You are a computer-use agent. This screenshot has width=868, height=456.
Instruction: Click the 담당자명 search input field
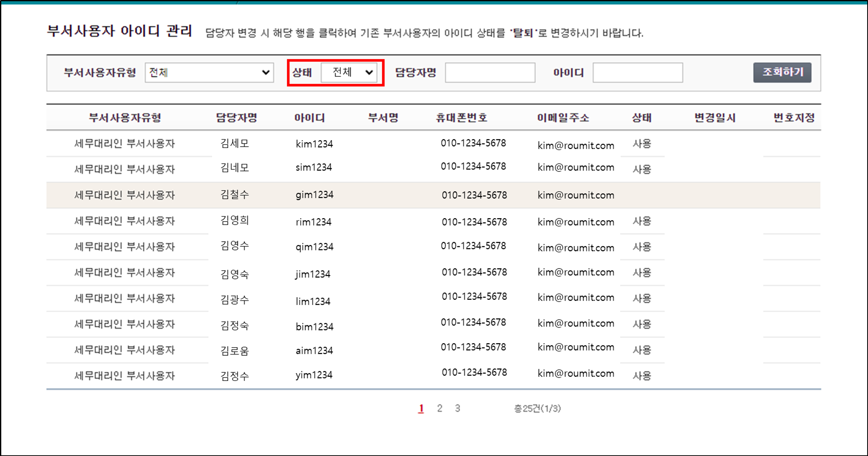pos(490,72)
